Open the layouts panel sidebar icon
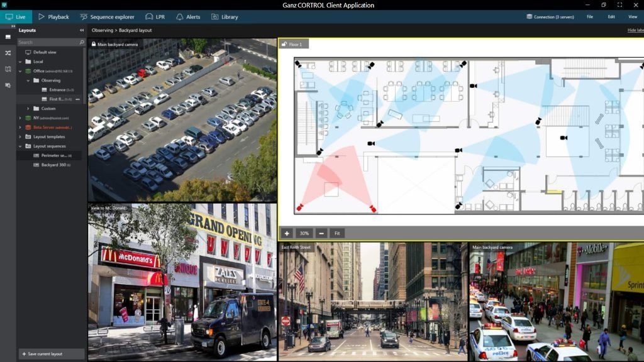Screen dimensions: 644x362 8,37
